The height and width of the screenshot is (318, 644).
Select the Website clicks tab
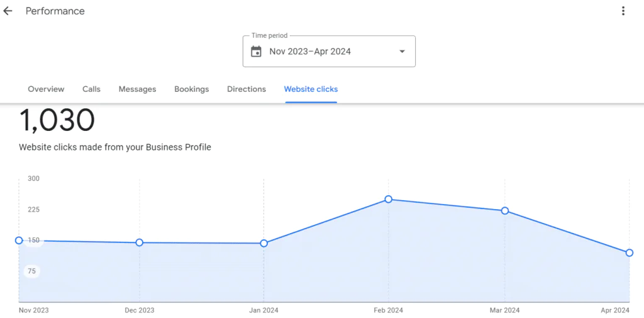pos(311,89)
